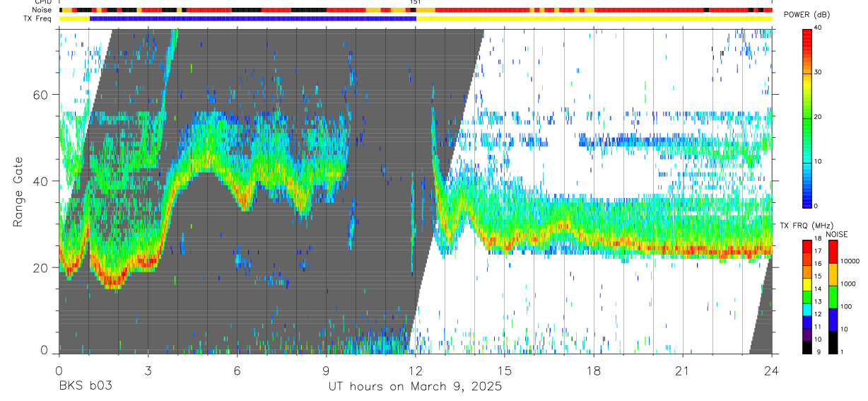Click the blue swatch in NOISE legend
Screen dimensions: 868x401
(x=833, y=319)
